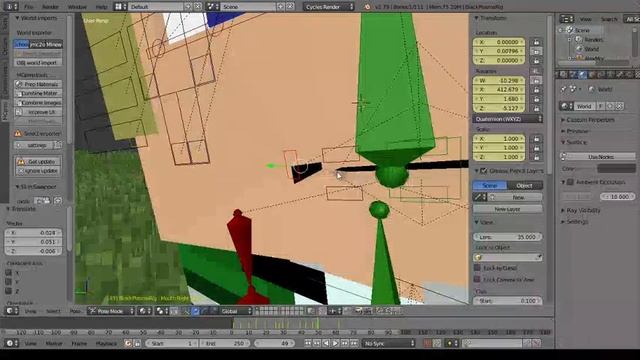Lock the Scale Z value
Image resolution: width=640 pixels, height=360 pixels.
(536, 157)
